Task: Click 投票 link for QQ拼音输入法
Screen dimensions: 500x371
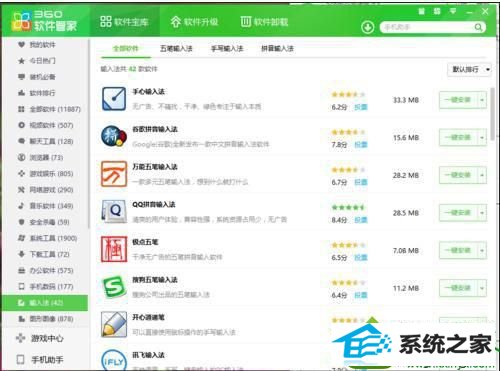Action: [361, 220]
